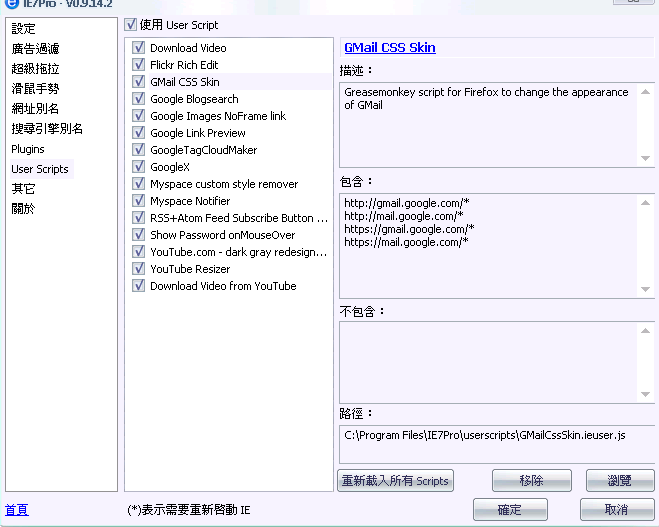
Task: Select the Google Link Preview row
Action: pos(198,133)
